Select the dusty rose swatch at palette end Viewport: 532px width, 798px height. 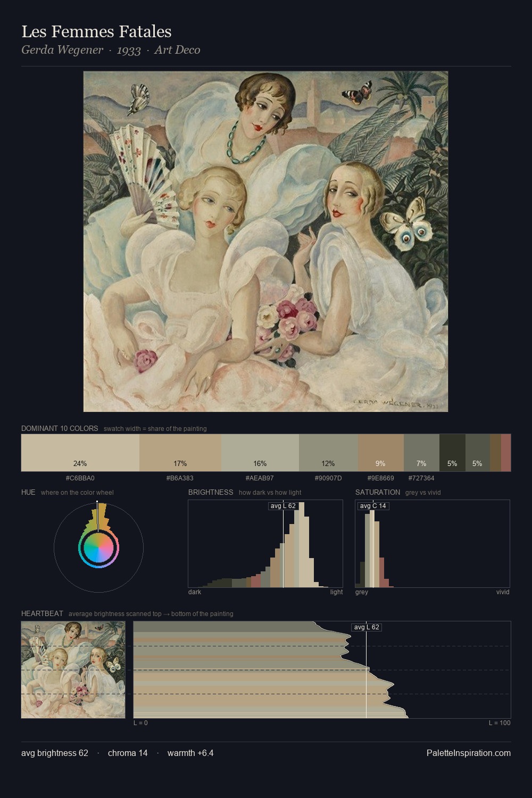coord(506,453)
